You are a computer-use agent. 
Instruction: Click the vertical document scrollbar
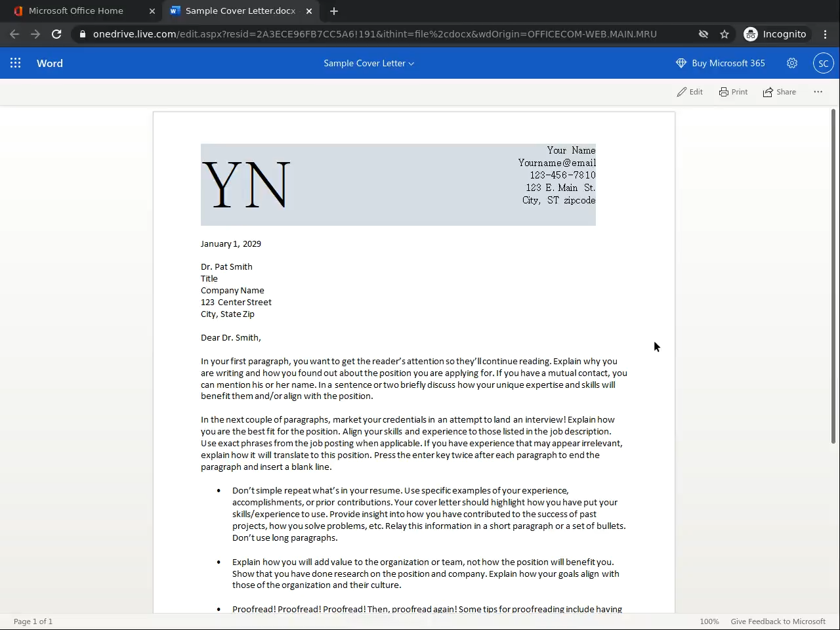[833, 276]
